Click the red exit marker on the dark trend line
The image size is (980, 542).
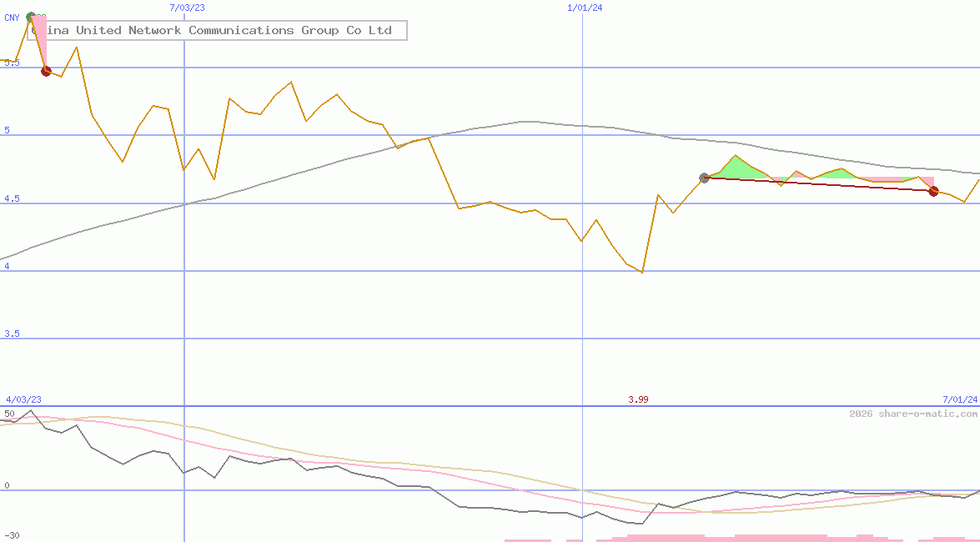(x=933, y=191)
